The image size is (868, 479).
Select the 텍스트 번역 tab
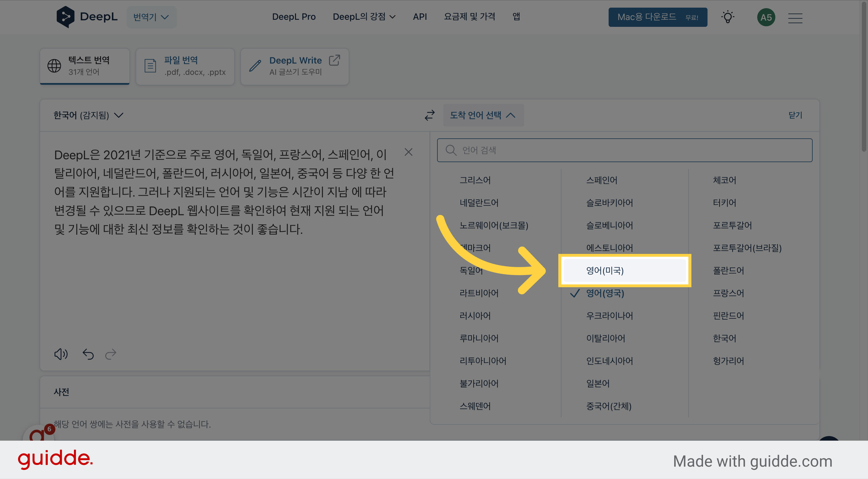84,66
